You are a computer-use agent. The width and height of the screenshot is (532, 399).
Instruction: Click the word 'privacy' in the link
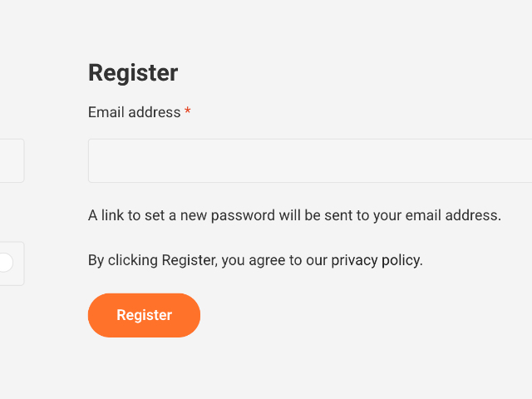coord(354,260)
